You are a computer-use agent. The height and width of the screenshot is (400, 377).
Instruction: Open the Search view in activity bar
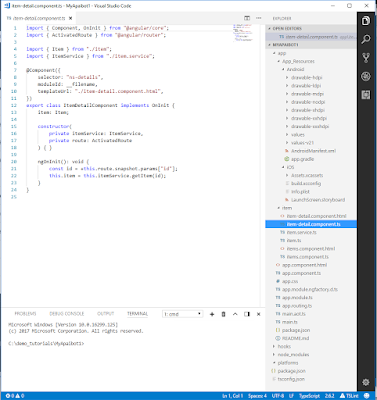[x=366, y=39]
